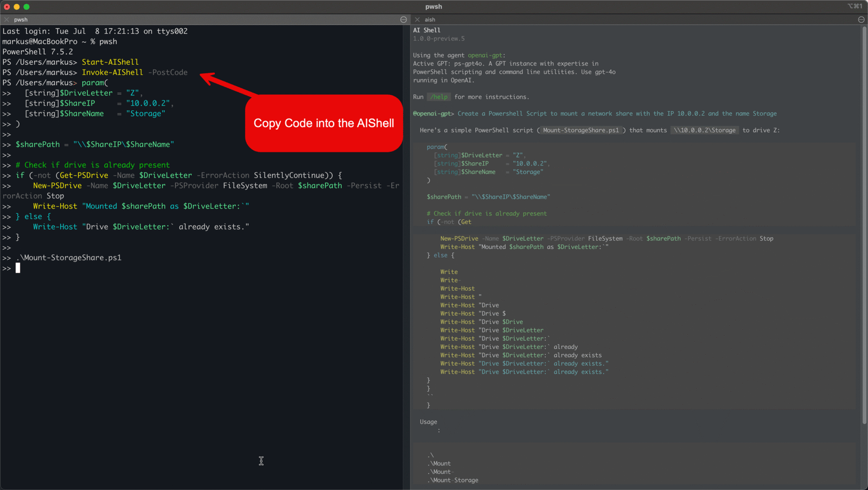Click the X icon on the pwsh tab
This screenshot has width=868, height=490.
(7, 19)
